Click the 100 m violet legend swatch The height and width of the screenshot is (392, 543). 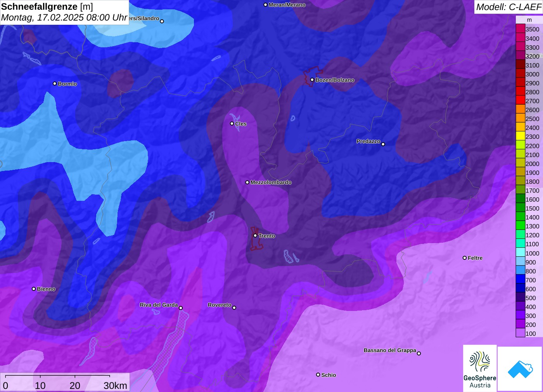click(521, 333)
